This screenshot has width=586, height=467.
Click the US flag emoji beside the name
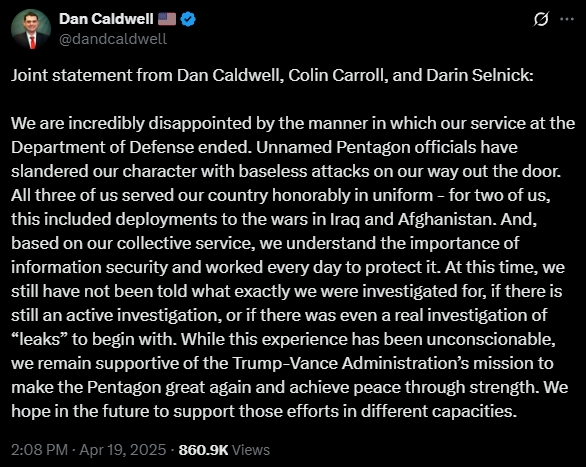pyautogui.click(x=167, y=19)
